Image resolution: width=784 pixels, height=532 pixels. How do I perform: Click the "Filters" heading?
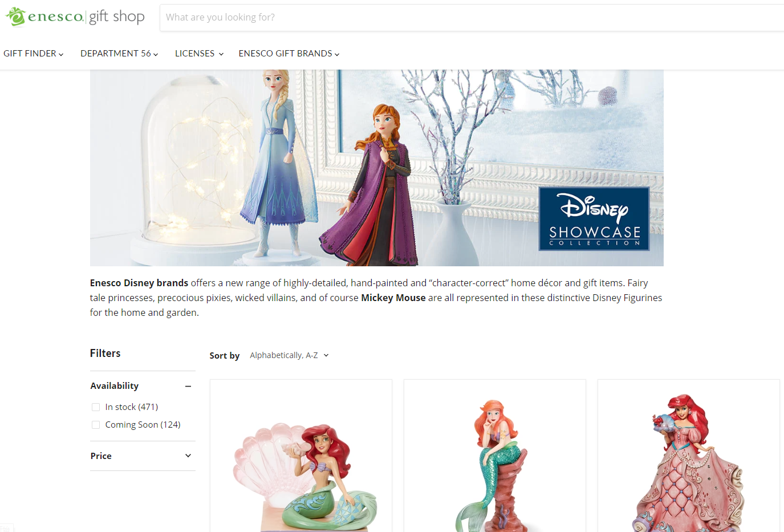pyautogui.click(x=105, y=354)
